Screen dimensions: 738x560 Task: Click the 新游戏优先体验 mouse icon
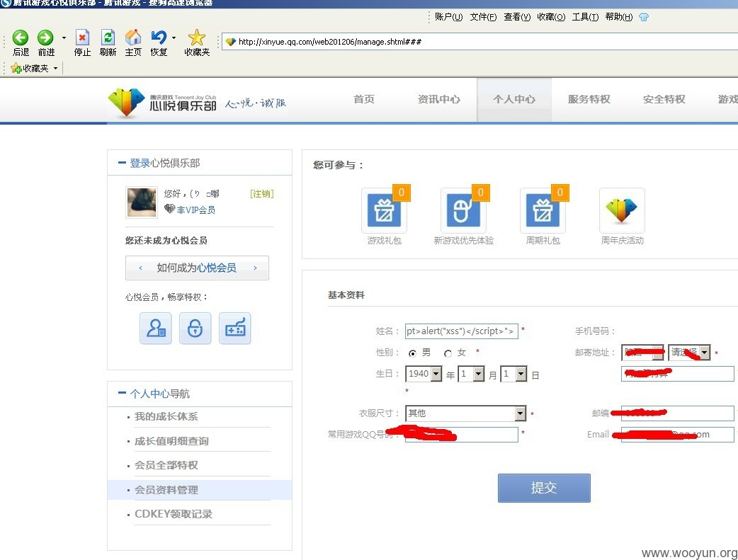coord(463,210)
